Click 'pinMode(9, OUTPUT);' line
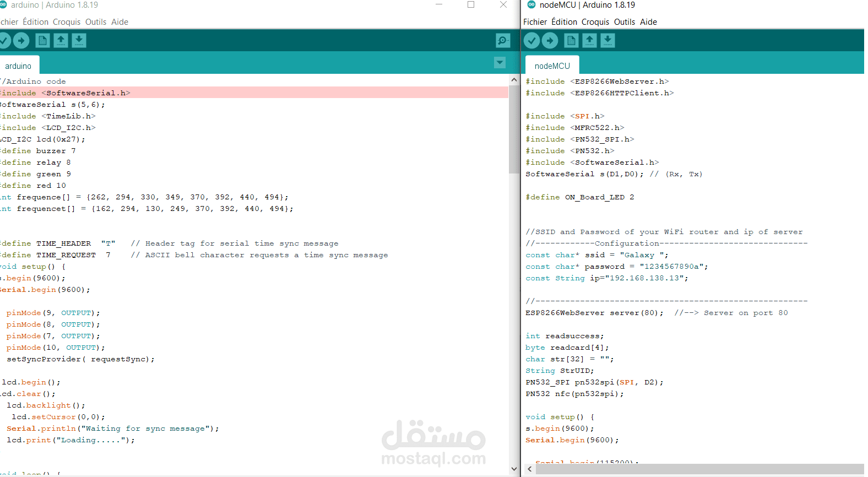The width and height of the screenshot is (868, 477). [x=53, y=313]
